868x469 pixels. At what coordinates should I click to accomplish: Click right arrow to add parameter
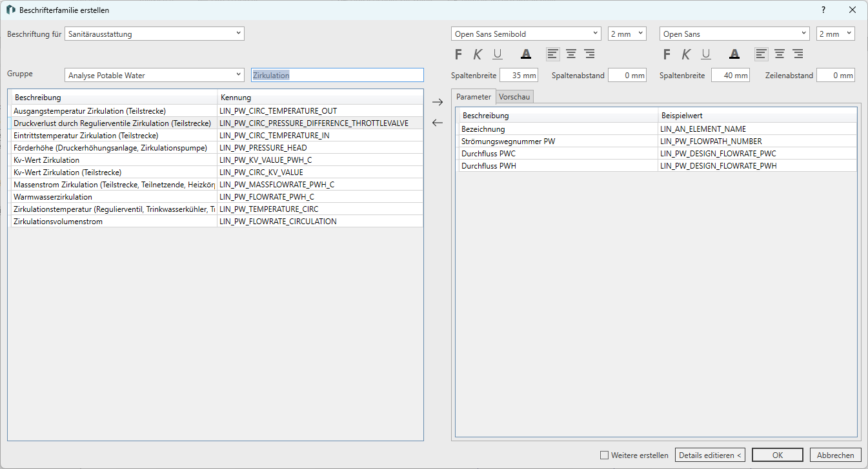click(x=438, y=102)
